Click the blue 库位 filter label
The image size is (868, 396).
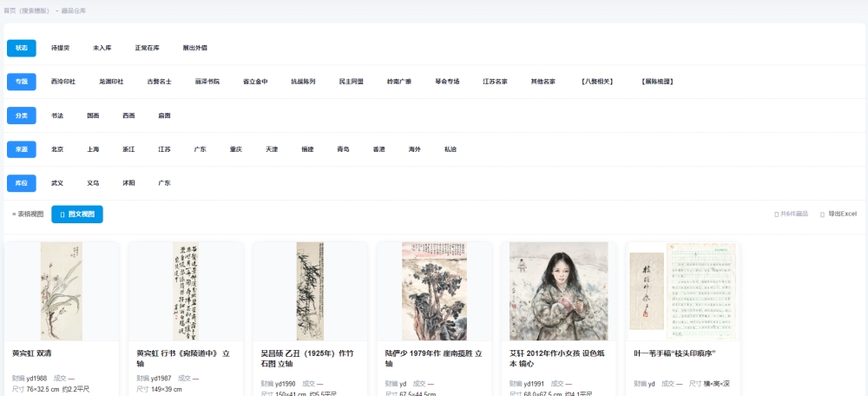(22, 183)
